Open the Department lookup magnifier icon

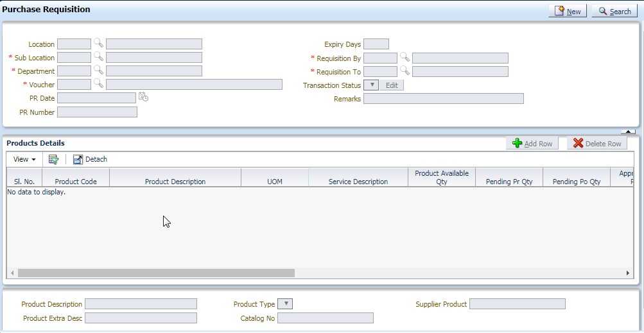pyautogui.click(x=98, y=70)
